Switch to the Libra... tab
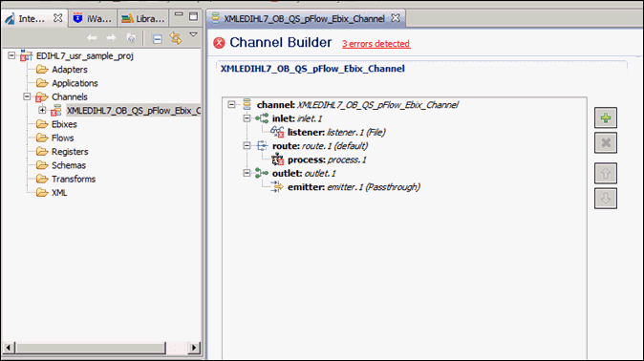Screen dimensions: 644x361 point(143,19)
